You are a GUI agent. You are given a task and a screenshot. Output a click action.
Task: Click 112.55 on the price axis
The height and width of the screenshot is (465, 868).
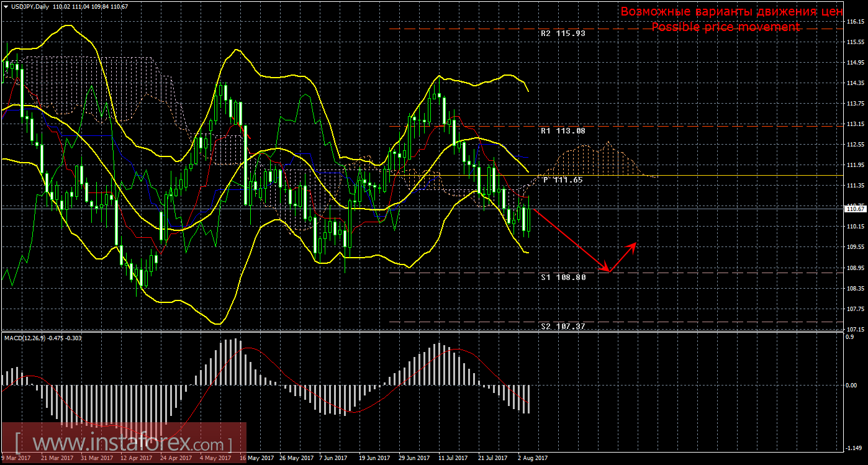tap(854, 145)
